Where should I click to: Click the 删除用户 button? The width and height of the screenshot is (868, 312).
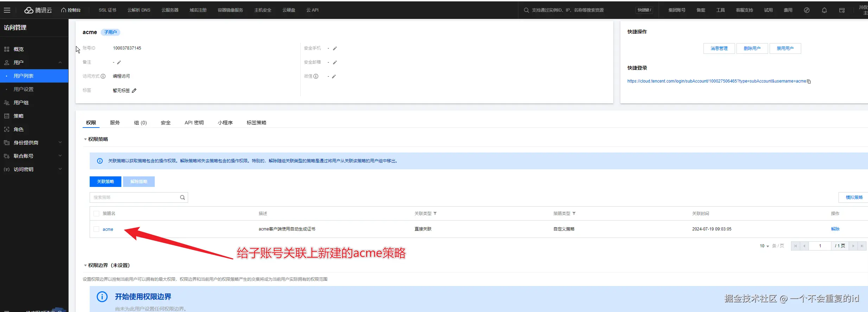click(752, 48)
